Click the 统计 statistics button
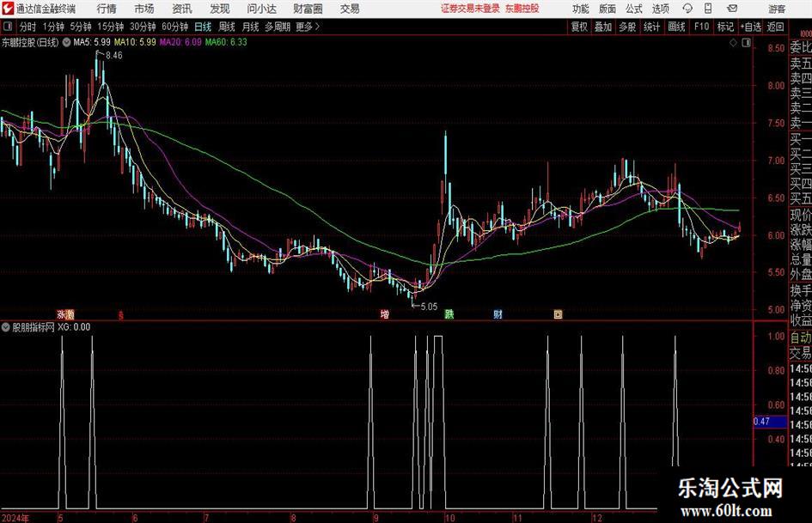This screenshot has height=523, width=812. (651, 27)
